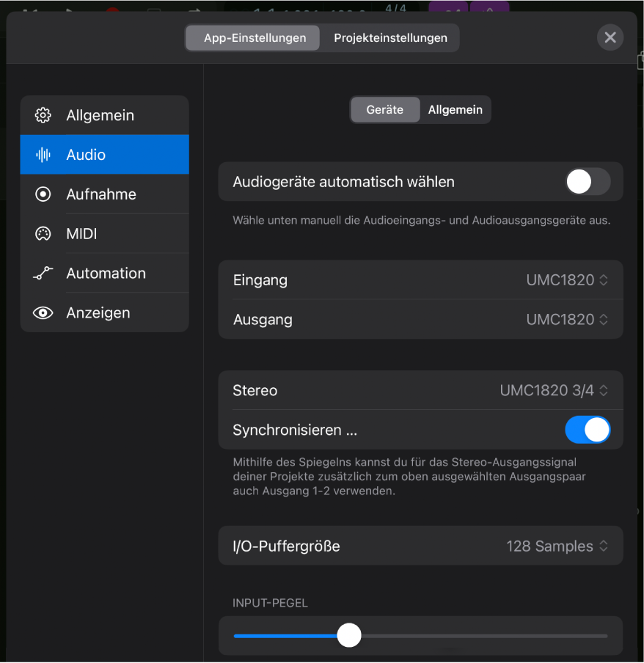The width and height of the screenshot is (644, 663).
Task: Disable the Synchronisieren toggle
Action: click(588, 430)
